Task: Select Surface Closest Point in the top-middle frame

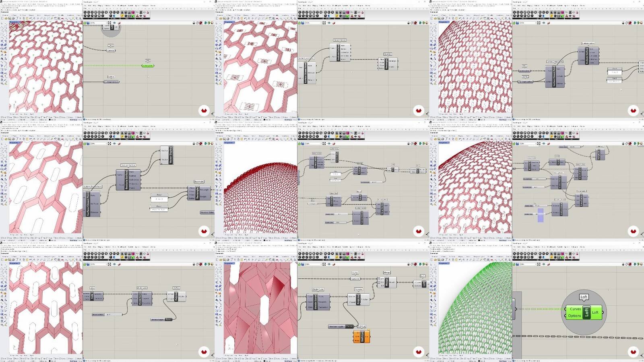Action: [308, 72]
